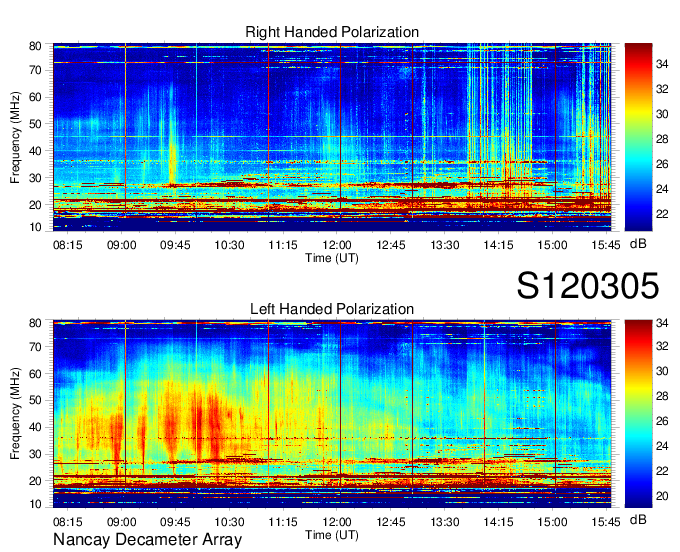This screenshot has height=552, width=680.
Task: Click the 11:15 time tick of Right Handed plot
Action: (x=283, y=245)
